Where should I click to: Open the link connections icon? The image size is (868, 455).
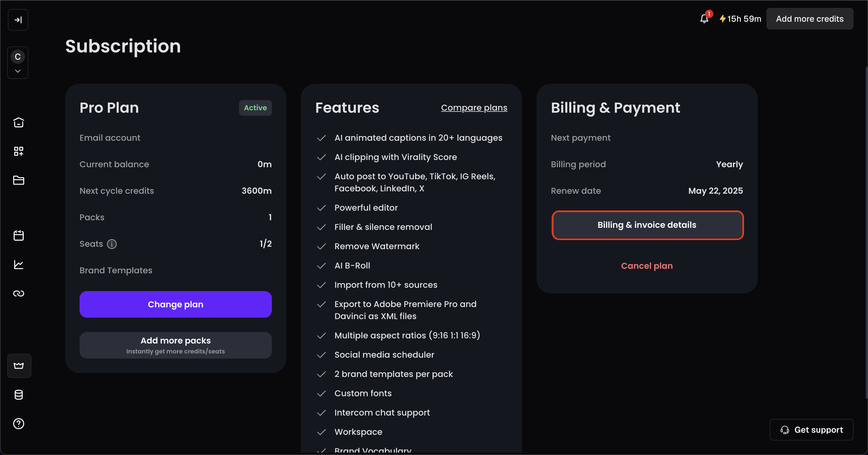pyautogui.click(x=18, y=293)
